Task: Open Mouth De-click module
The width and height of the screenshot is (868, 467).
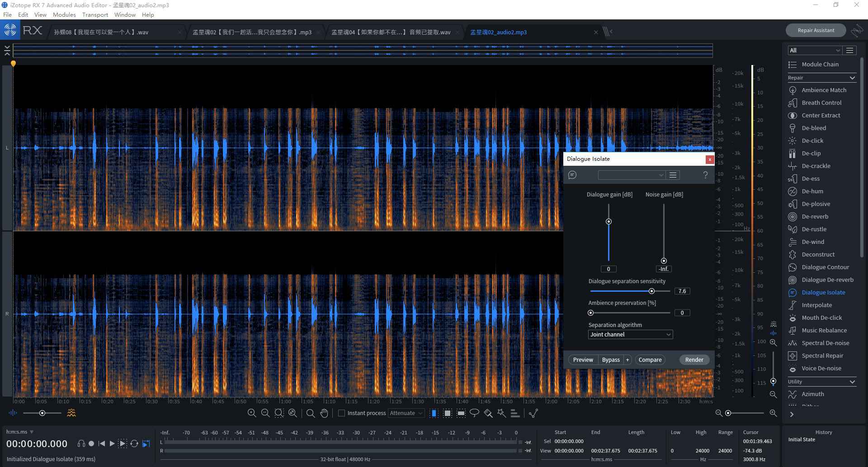Action: (x=821, y=318)
